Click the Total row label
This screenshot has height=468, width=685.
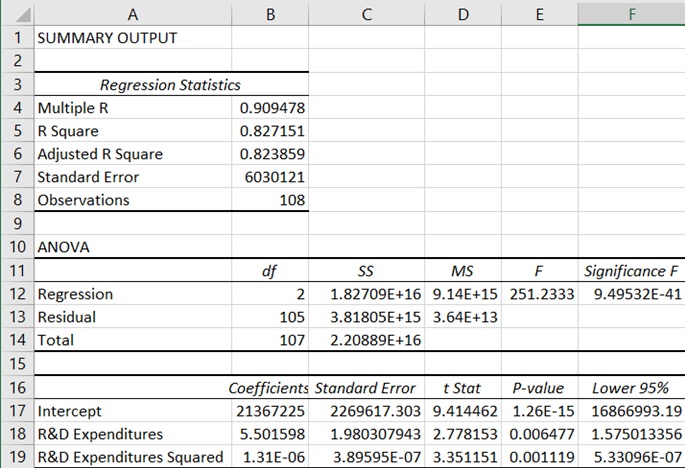[55, 340]
